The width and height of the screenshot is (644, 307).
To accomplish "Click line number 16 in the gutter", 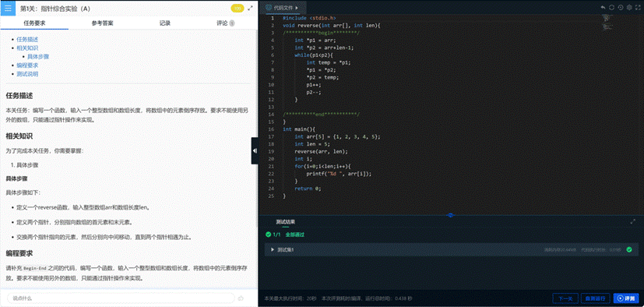I will point(271,129).
